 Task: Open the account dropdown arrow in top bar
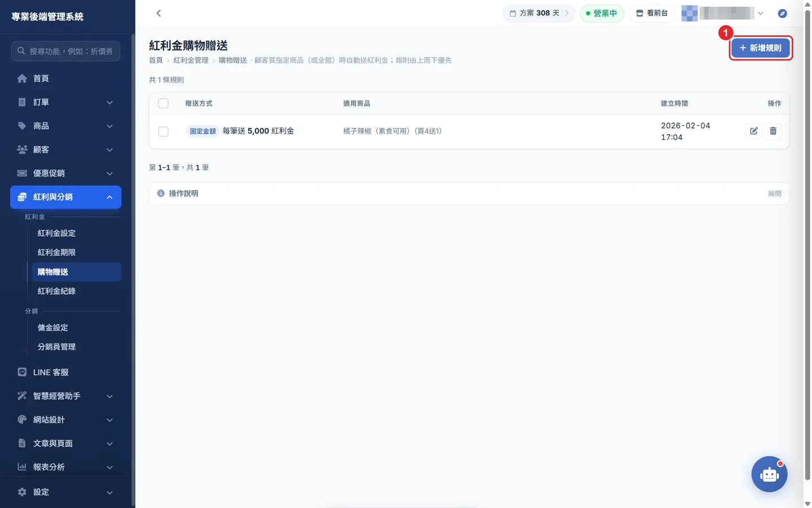coord(760,14)
